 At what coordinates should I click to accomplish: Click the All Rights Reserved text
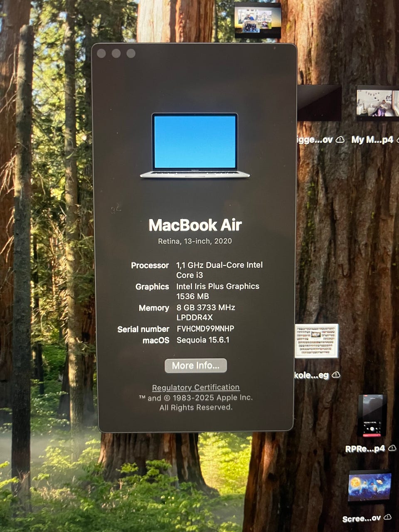click(x=196, y=408)
